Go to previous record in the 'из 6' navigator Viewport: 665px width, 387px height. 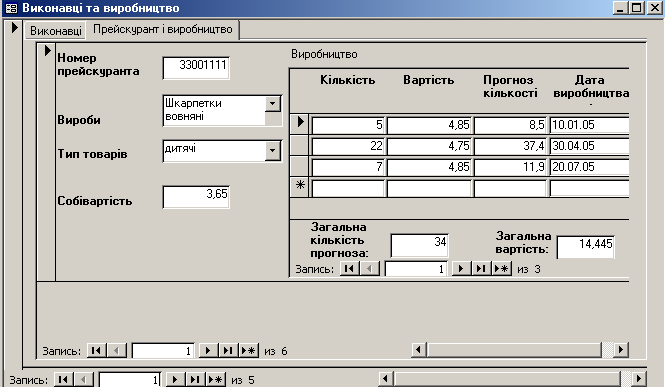point(117,351)
